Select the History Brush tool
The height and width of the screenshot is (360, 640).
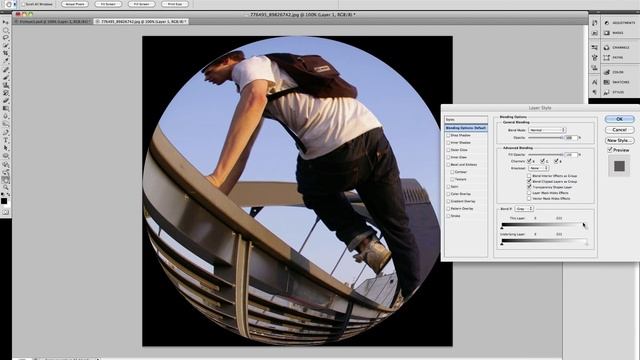click(5, 93)
